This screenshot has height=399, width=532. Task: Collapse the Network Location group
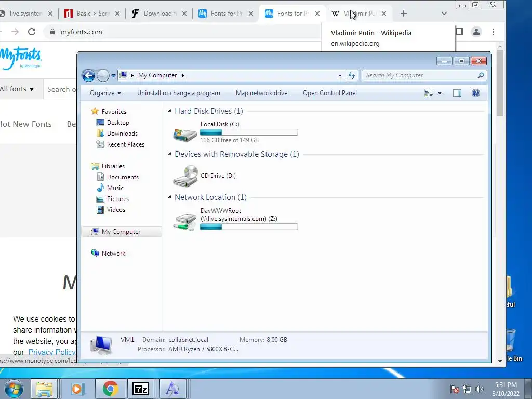169,197
